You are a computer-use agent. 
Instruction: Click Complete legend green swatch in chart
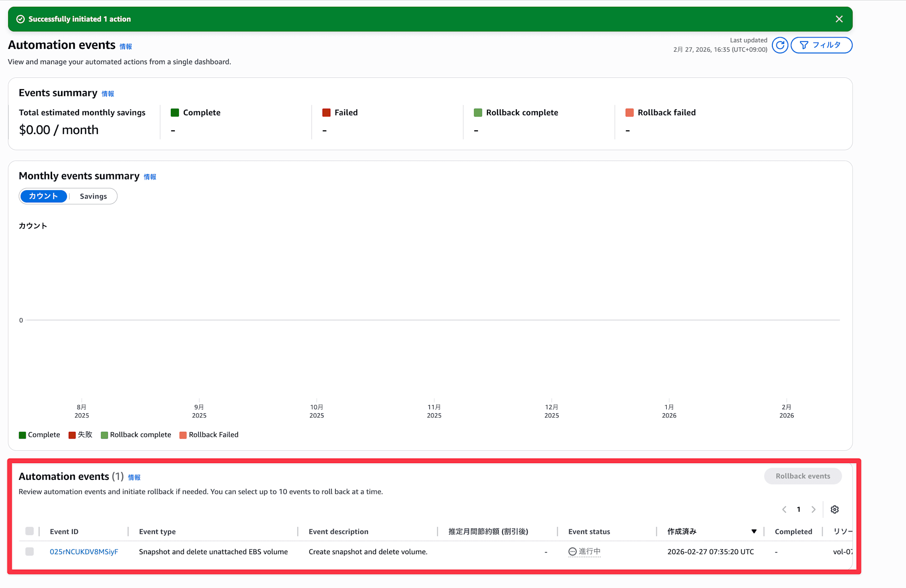coord(22,435)
